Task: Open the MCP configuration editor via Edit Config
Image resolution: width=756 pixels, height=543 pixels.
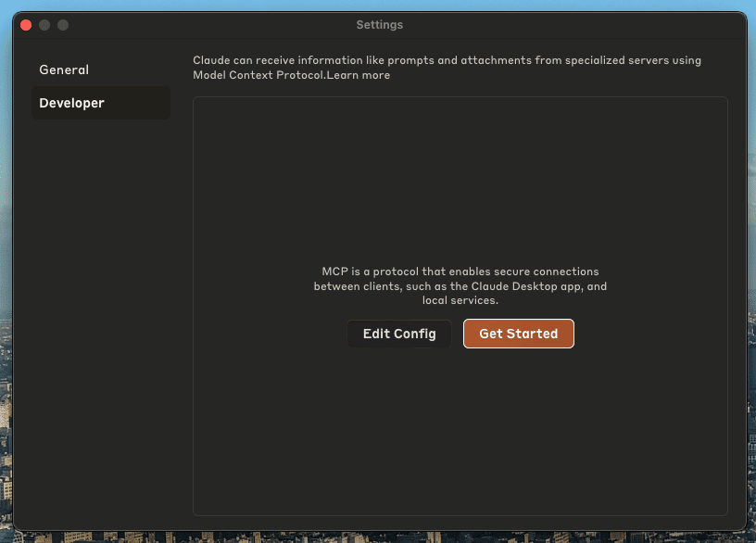Action: [398, 333]
